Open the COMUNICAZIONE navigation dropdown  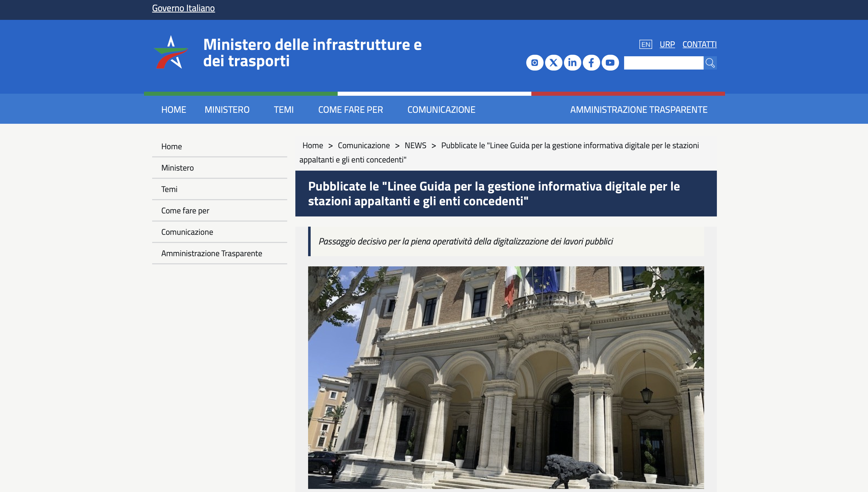coord(441,109)
